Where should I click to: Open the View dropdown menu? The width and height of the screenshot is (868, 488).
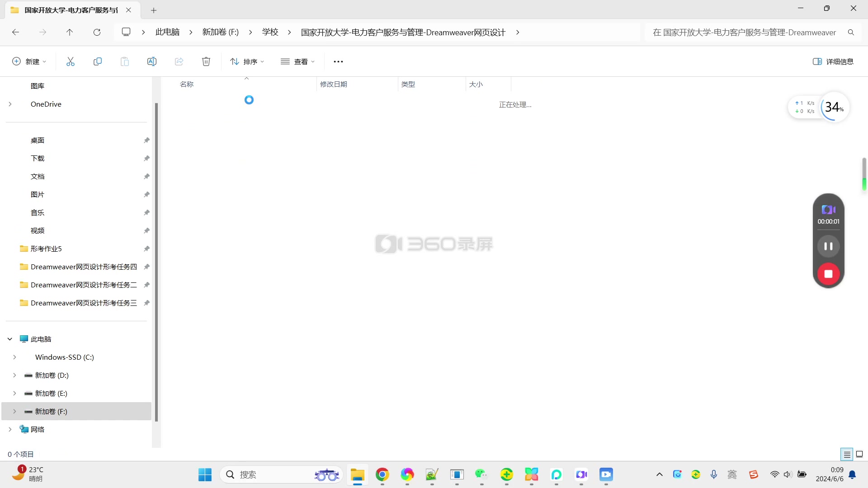pyautogui.click(x=297, y=61)
